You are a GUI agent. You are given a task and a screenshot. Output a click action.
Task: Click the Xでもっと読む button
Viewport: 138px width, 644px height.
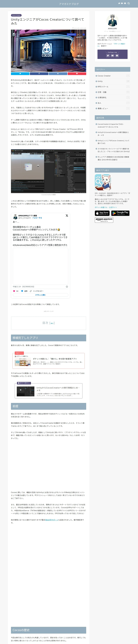click(x=41, y=295)
